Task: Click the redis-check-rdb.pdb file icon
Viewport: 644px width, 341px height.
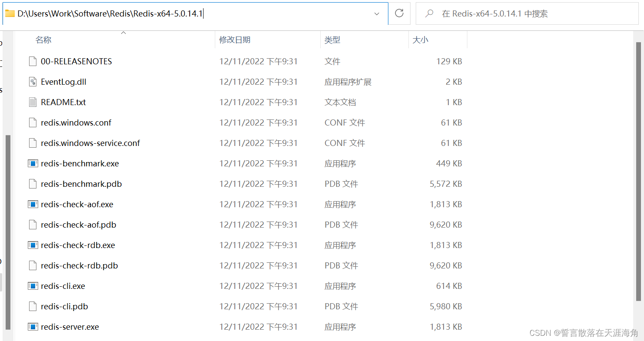Action: [x=33, y=265]
